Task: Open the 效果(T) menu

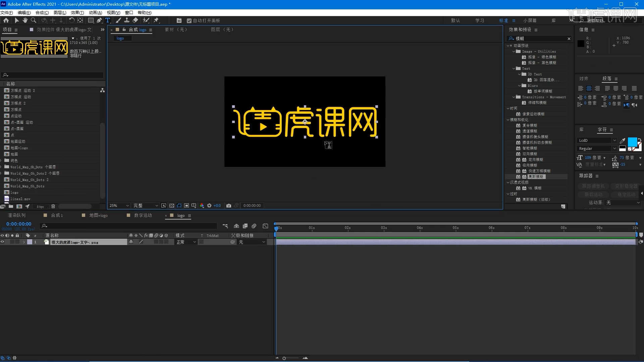Action: pyautogui.click(x=77, y=12)
